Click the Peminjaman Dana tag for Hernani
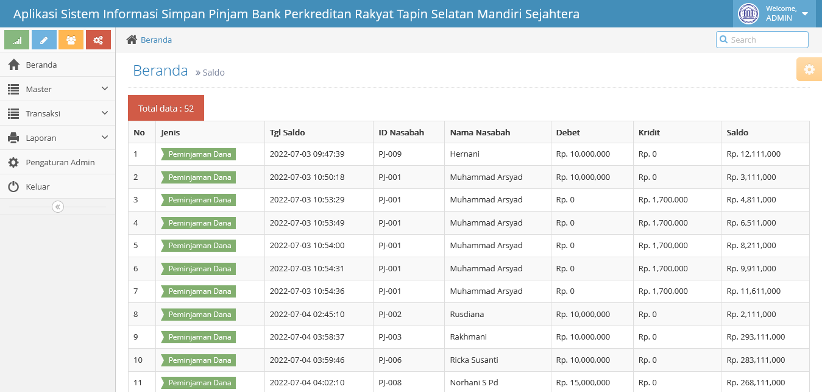822x392 pixels. 199,154
